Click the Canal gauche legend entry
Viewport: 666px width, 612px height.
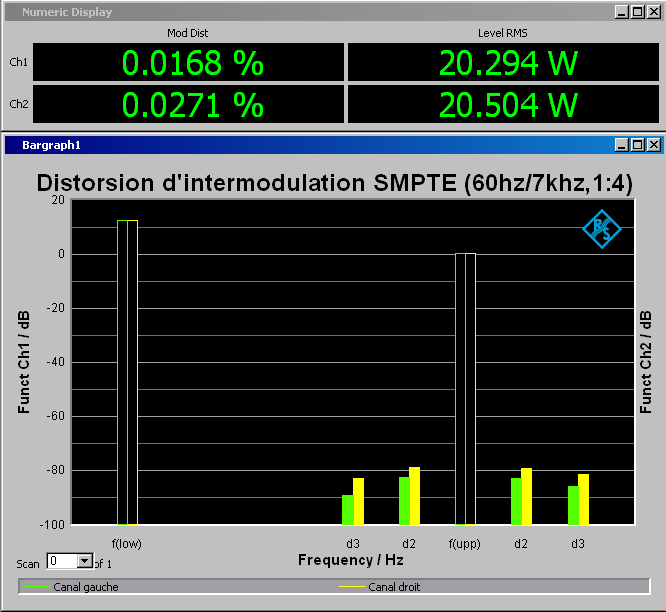pyautogui.click(x=71, y=587)
